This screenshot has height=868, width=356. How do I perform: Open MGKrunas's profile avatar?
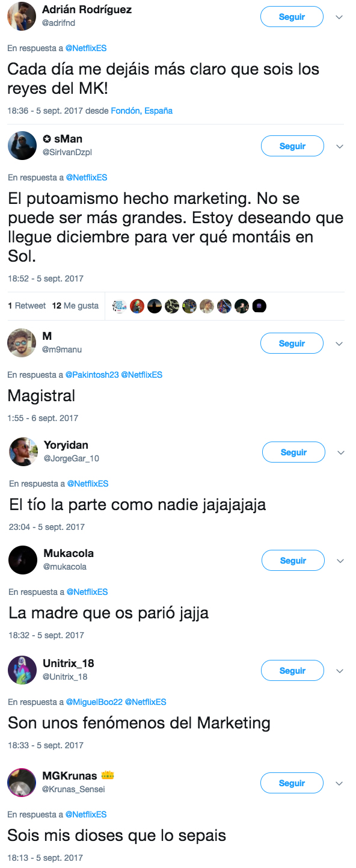point(22,782)
